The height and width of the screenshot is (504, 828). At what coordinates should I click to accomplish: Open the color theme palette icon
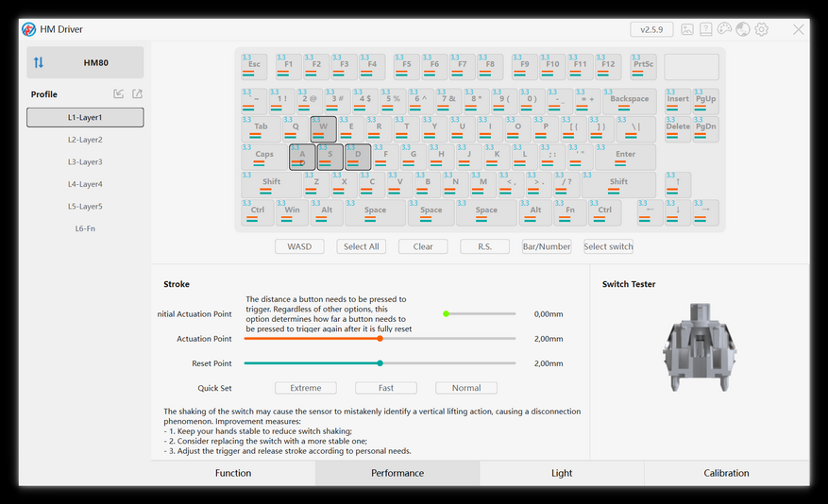click(724, 29)
